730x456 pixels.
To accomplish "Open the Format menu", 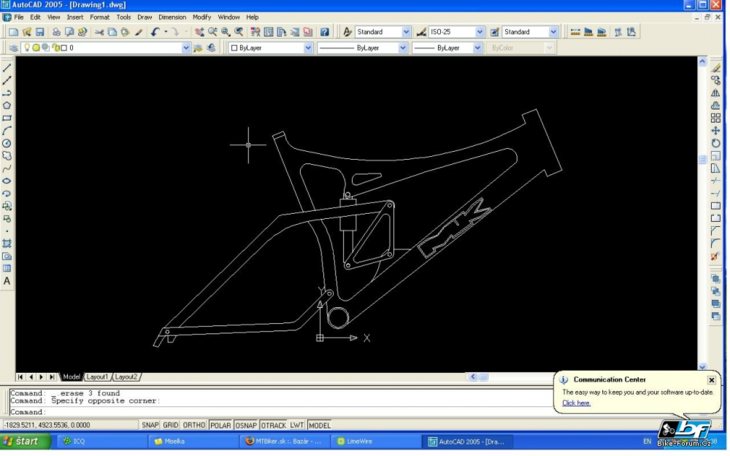I will (x=100, y=17).
